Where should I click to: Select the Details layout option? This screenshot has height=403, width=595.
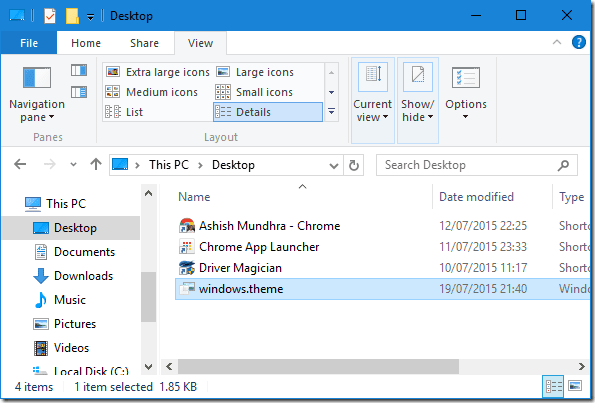click(x=268, y=112)
